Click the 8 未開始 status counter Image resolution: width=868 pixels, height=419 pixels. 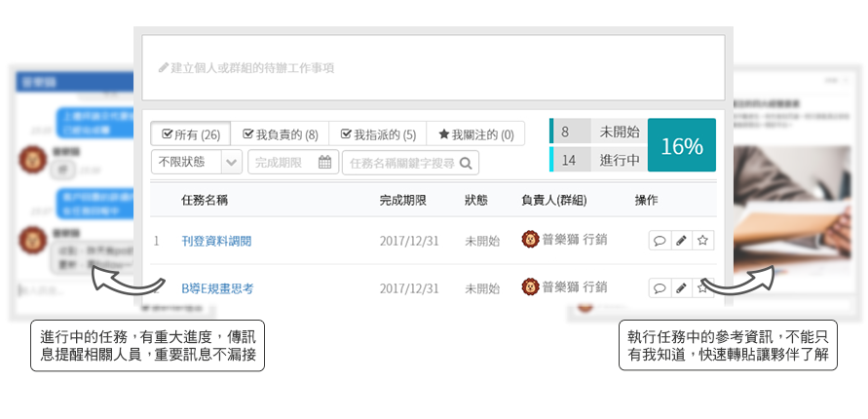597,132
